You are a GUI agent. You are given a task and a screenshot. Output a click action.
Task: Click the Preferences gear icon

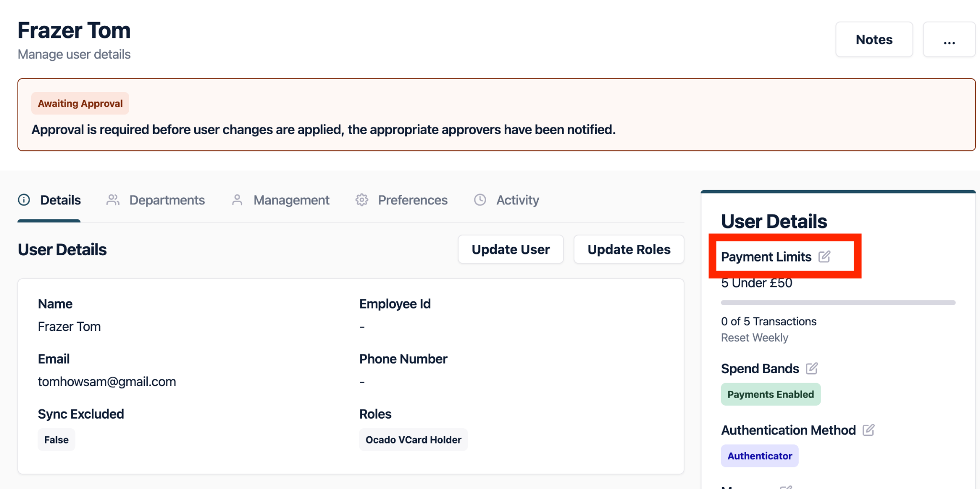click(x=362, y=200)
